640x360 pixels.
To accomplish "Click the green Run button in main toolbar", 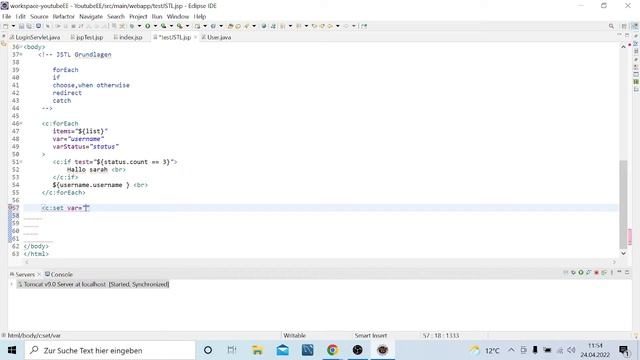I will [147, 26].
